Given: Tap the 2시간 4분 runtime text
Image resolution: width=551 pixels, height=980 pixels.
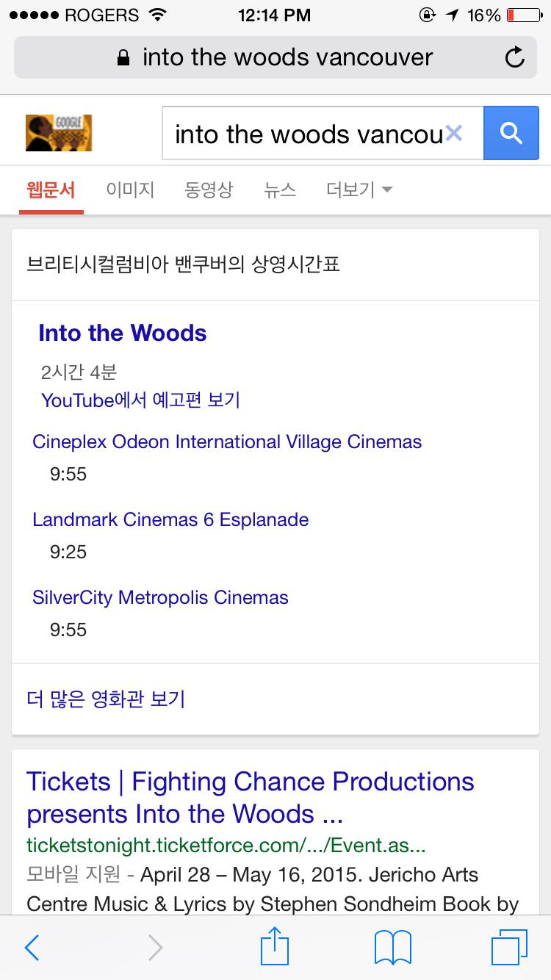Looking at the screenshot, I should click(x=79, y=372).
